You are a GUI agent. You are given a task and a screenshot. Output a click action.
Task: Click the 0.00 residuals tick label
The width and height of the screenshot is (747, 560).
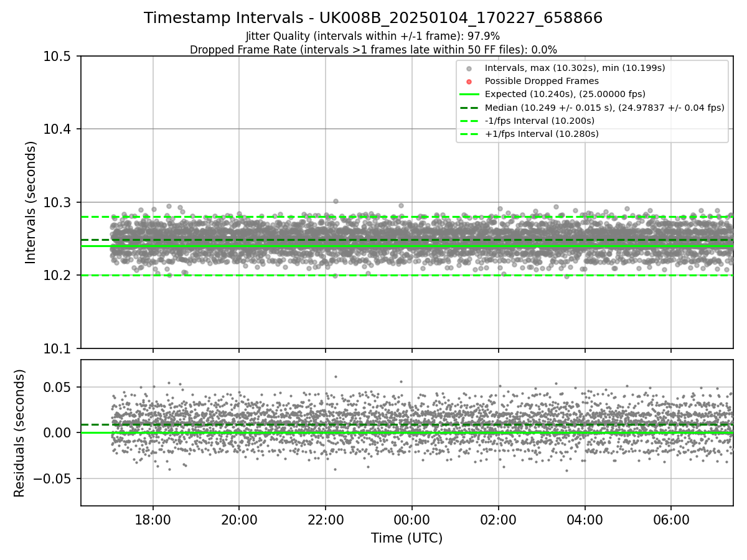click(x=57, y=433)
